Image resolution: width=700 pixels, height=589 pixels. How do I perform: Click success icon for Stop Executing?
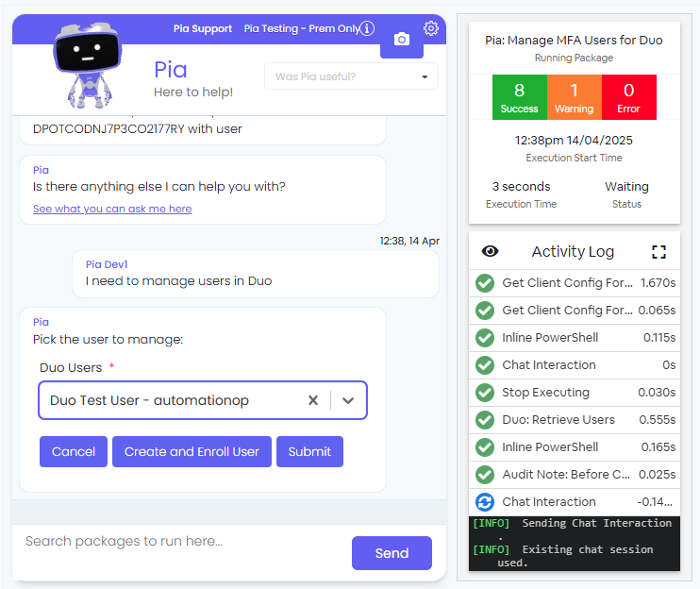(x=485, y=393)
